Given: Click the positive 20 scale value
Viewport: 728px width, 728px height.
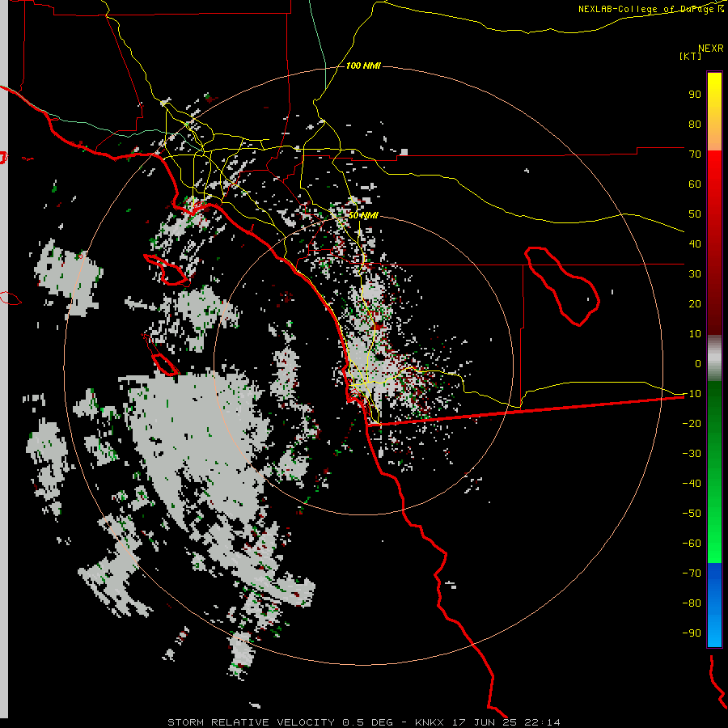Looking at the screenshot, I should (695, 303).
